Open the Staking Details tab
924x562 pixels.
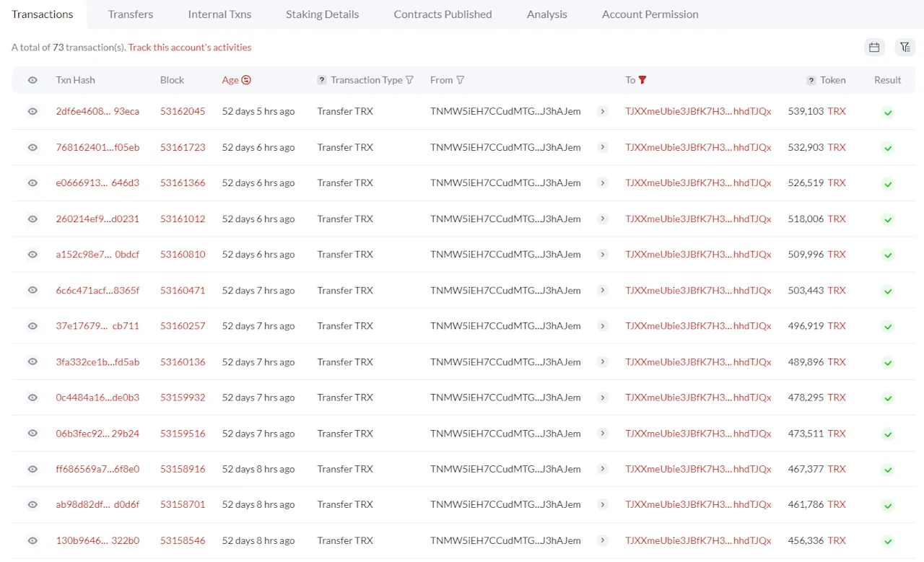[322, 14]
